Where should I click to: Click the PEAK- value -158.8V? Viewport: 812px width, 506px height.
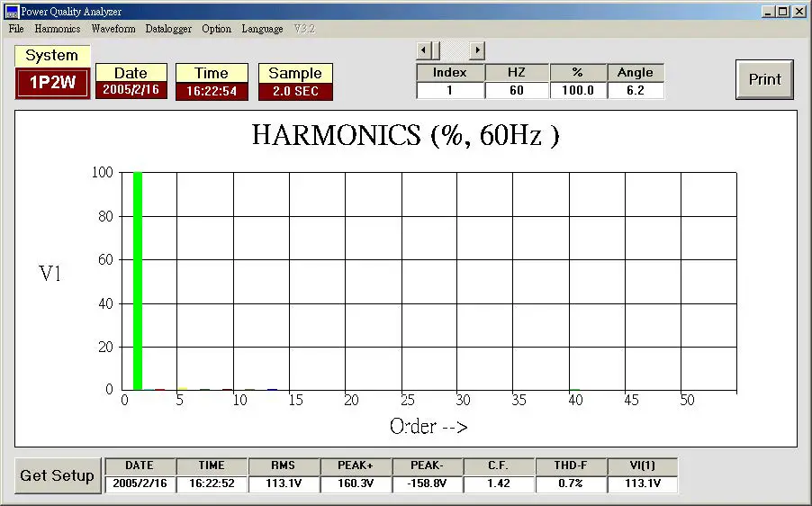pyautogui.click(x=428, y=483)
